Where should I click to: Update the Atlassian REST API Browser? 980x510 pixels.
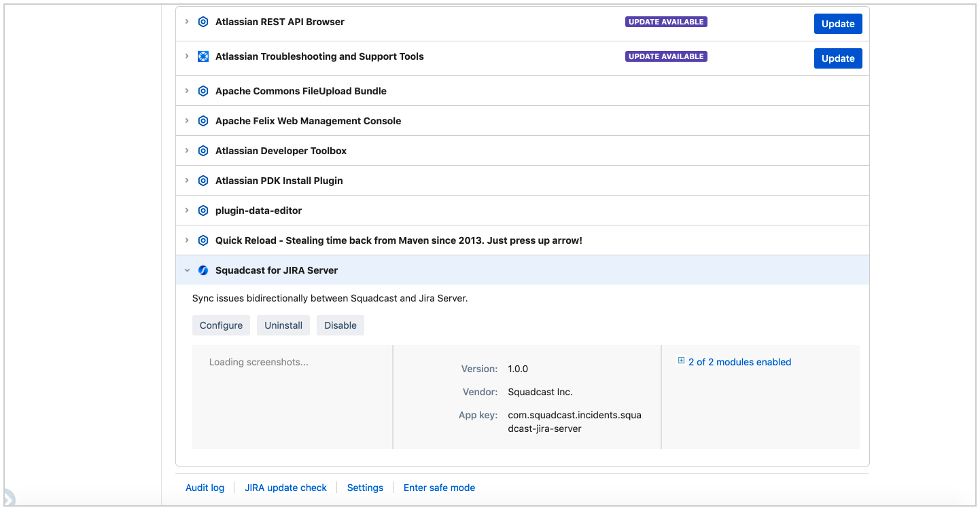pyautogui.click(x=838, y=24)
